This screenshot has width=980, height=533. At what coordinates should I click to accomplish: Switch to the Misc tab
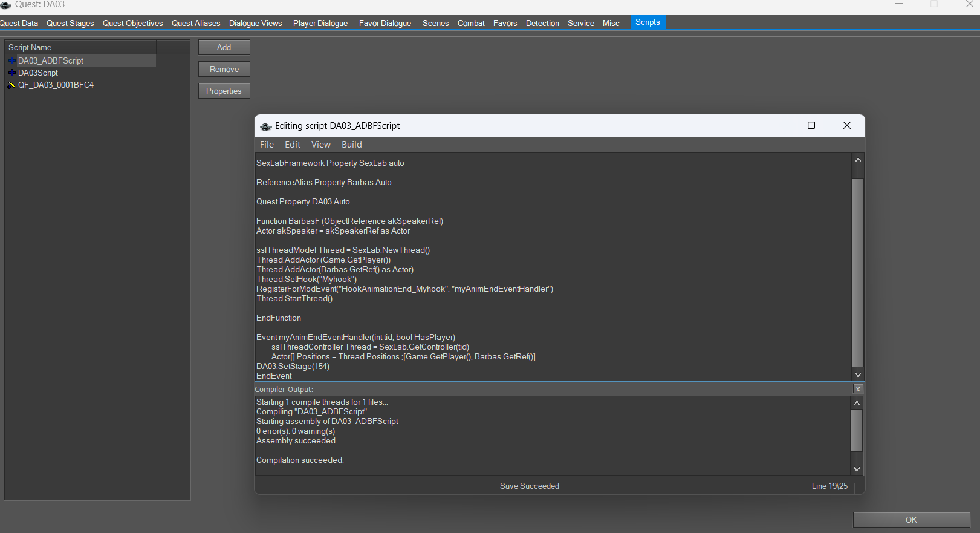coord(611,23)
